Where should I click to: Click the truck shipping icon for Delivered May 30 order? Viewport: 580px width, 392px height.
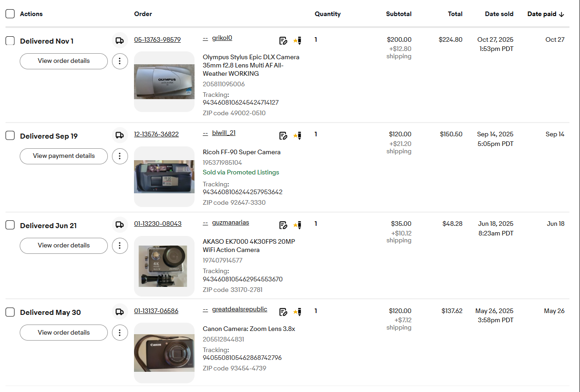tap(120, 312)
